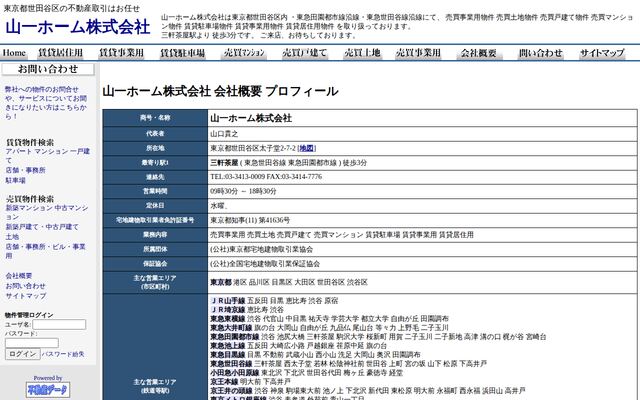This screenshot has width=640, height=400.
Task: Select the 商号・名称 header cell
Action: (x=155, y=118)
